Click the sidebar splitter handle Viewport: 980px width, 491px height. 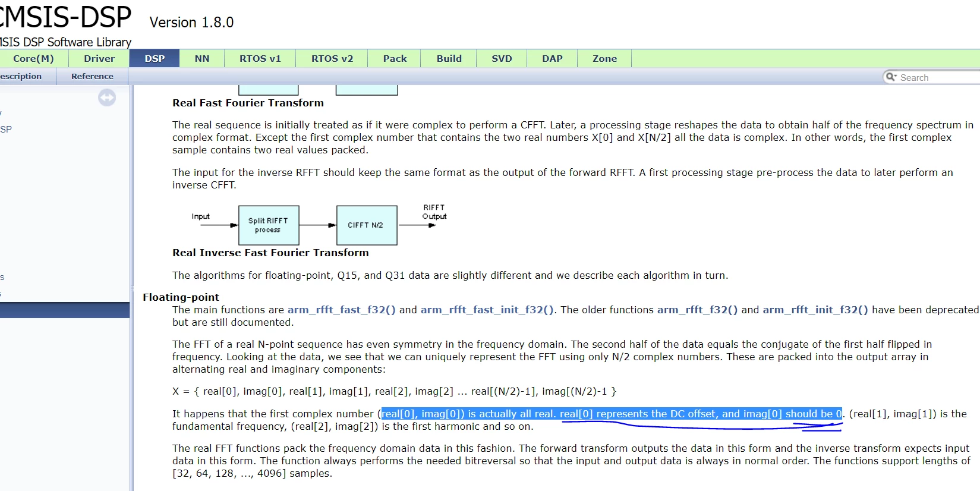point(132,288)
